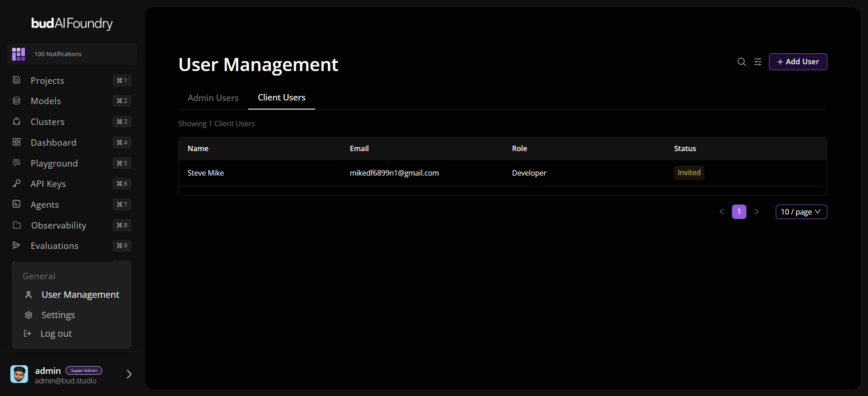The image size is (868, 396).
Task: Click the Role column header
Action: (x=519, y=148)
